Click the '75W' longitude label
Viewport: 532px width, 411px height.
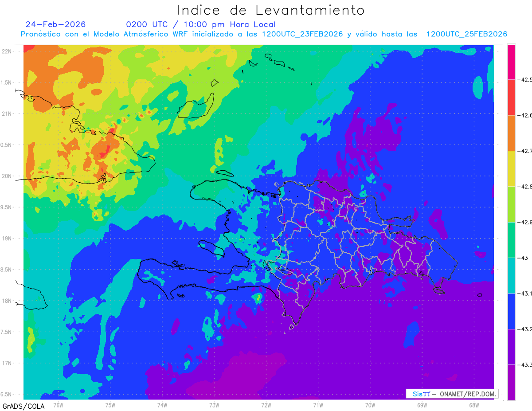pyautogui.click(x=110, y=405)
